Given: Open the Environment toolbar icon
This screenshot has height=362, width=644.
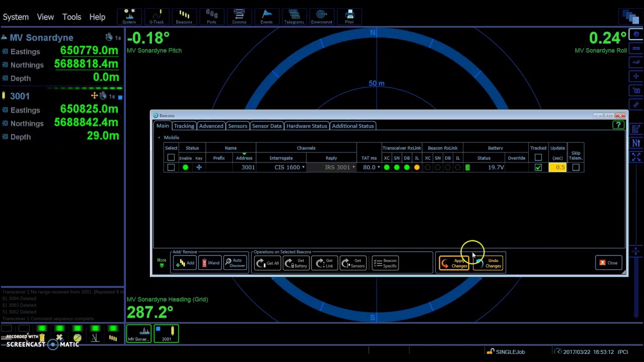Looking at the screenshot, I should coord(321,16).
